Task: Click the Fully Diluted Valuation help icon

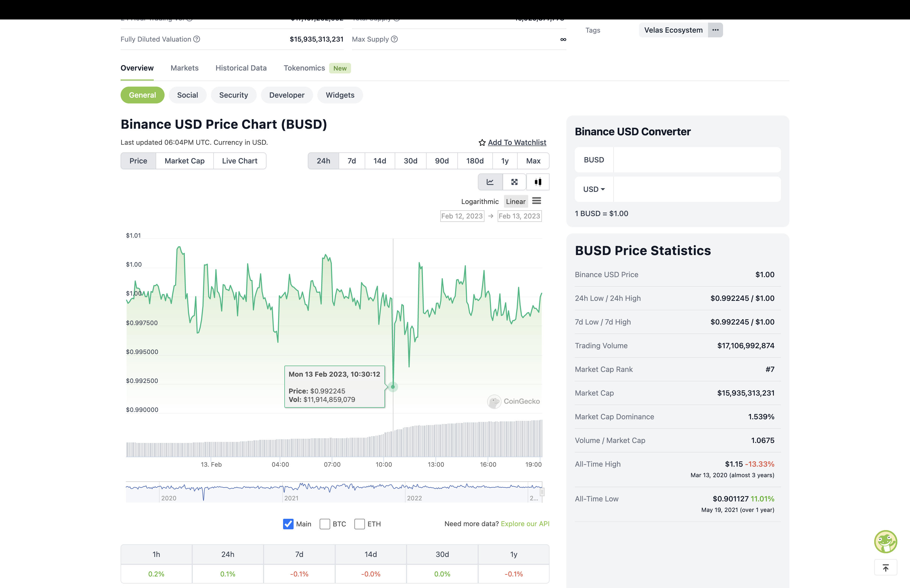Action: pyautogui.click(x=197, y=39)
